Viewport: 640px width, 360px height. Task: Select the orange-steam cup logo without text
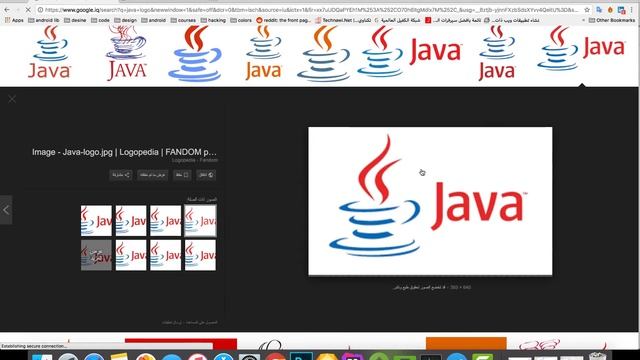tap(324, 53)
